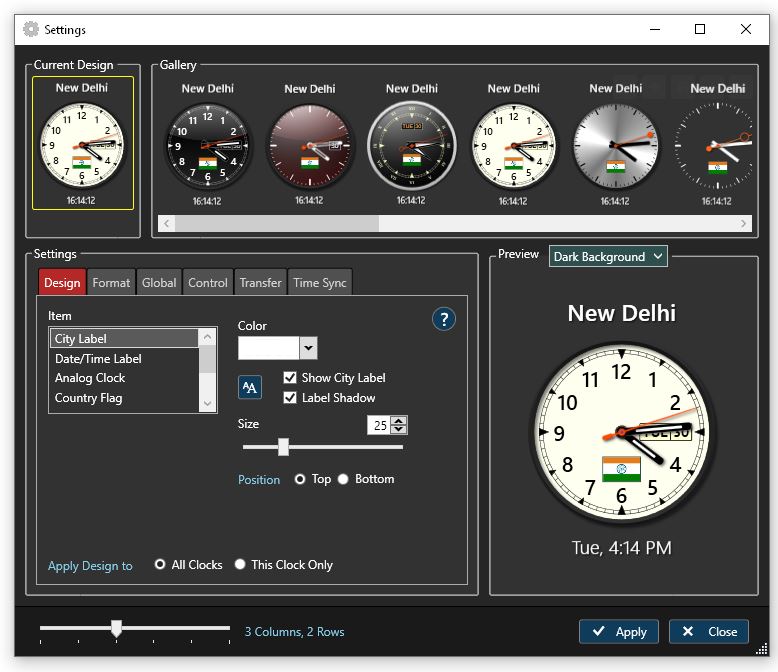The image size is (778, 672).
Task: Click the columns and rows slider handle
Action: tap(117, 628)
